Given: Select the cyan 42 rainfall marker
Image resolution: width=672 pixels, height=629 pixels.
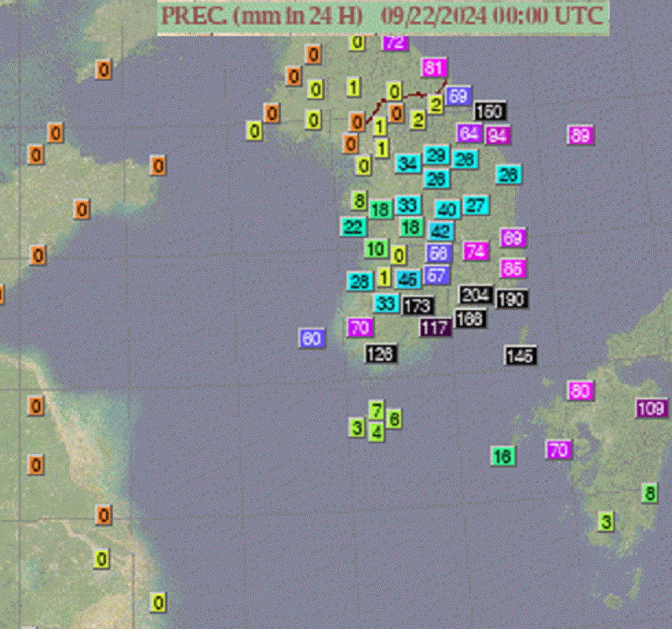Looking at the screenshot, I should 441,231.
